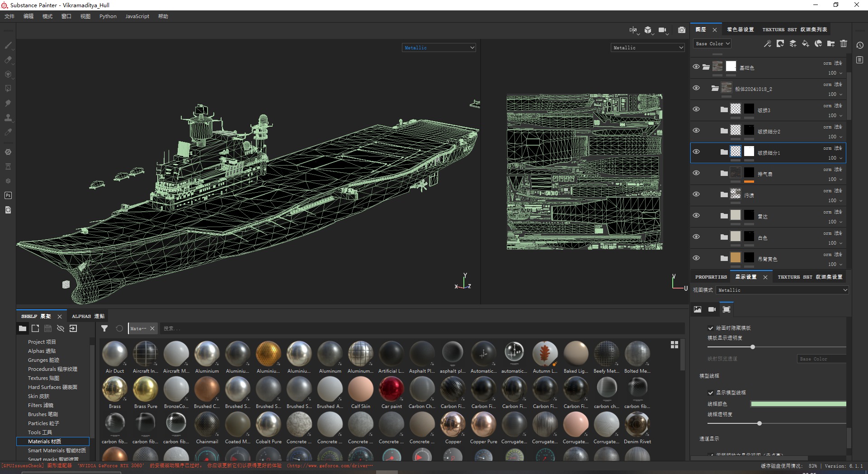The width and height of the screenshot is (868, 474).
Task: Adjust 模板显示透明度 slider handle
Action: tap(753, 347)
